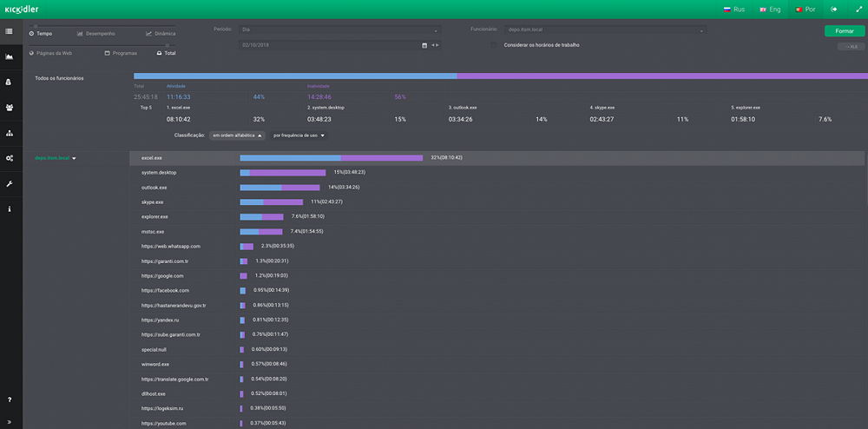Click https://garanti.com.tr entry

pyautogui.click(x=165, y=261)
